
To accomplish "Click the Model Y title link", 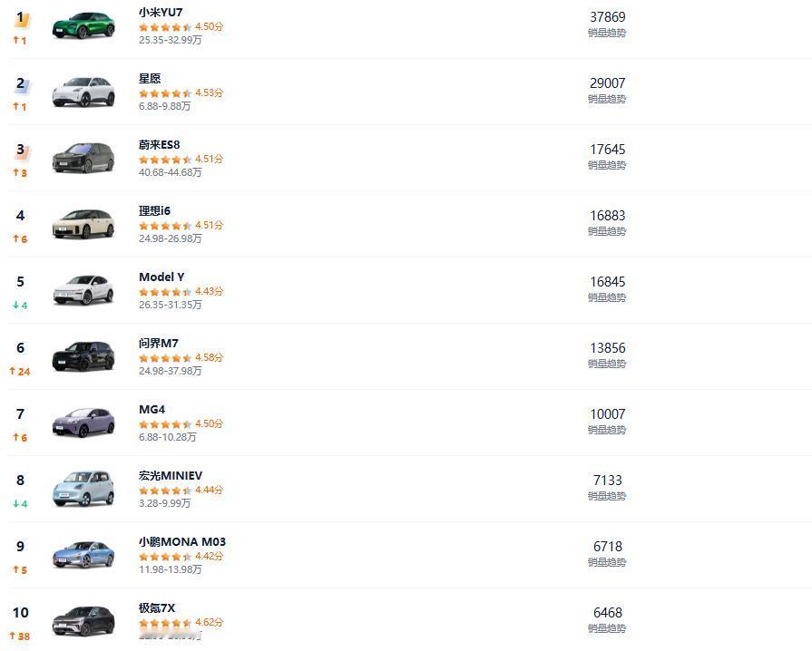I will pos(161,277).
